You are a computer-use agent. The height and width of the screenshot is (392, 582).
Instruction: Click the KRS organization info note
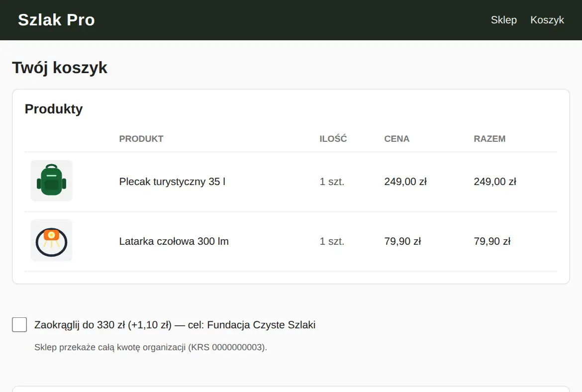point(151,347)
